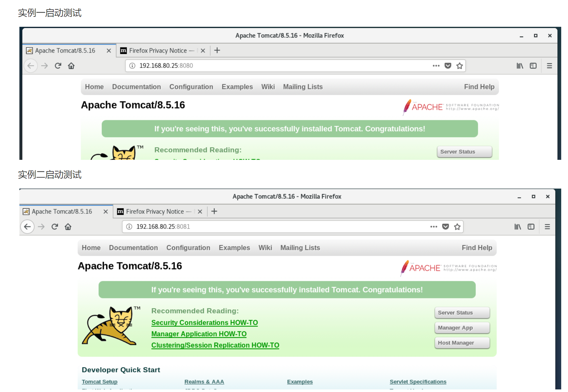Screen dimensions: 568x392
Task: Open Documentation menu on the 8080 Tomcat page
Action: 136,87
